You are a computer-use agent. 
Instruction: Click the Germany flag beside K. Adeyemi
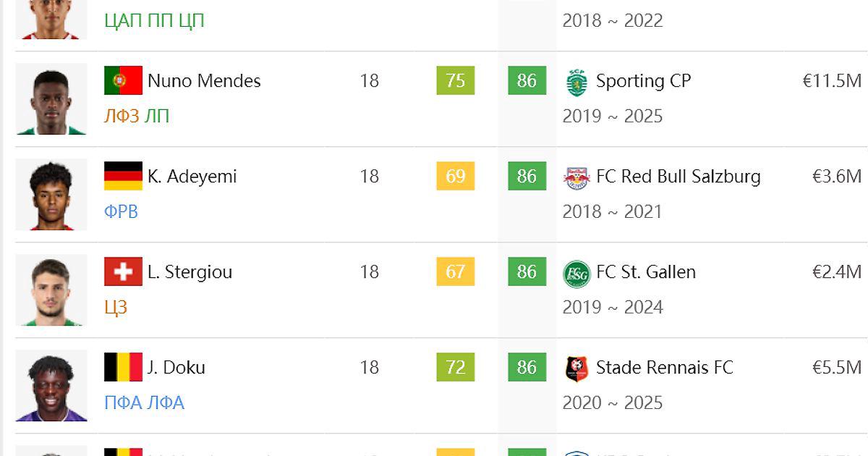123,176
